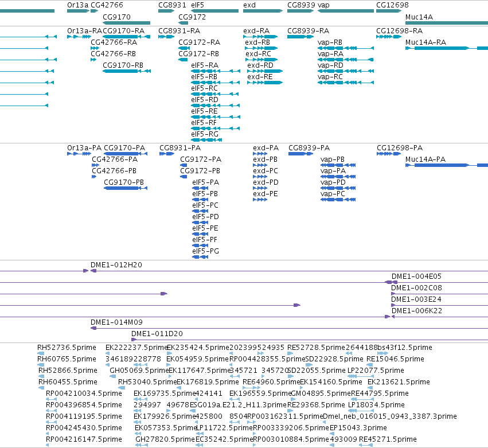Viewport: 488px width, 448px height.
Task: Click transcript vap-RC
Action: tap(345, 83)
